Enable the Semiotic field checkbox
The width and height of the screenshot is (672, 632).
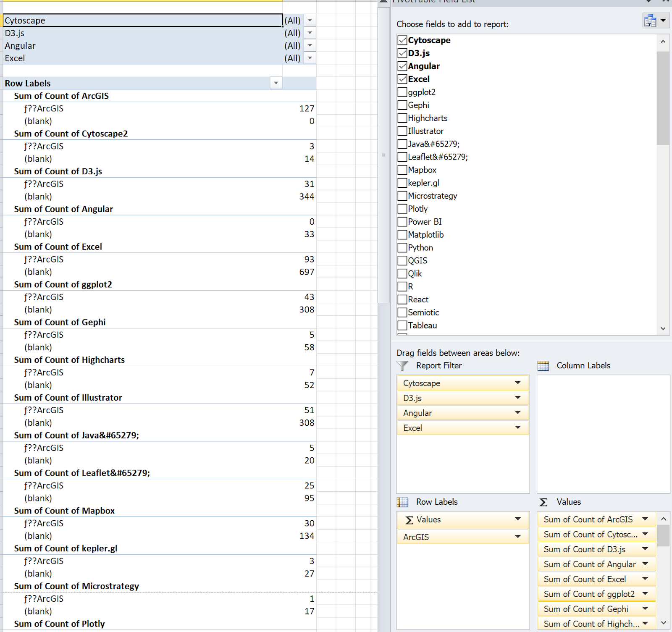point(402,313)
